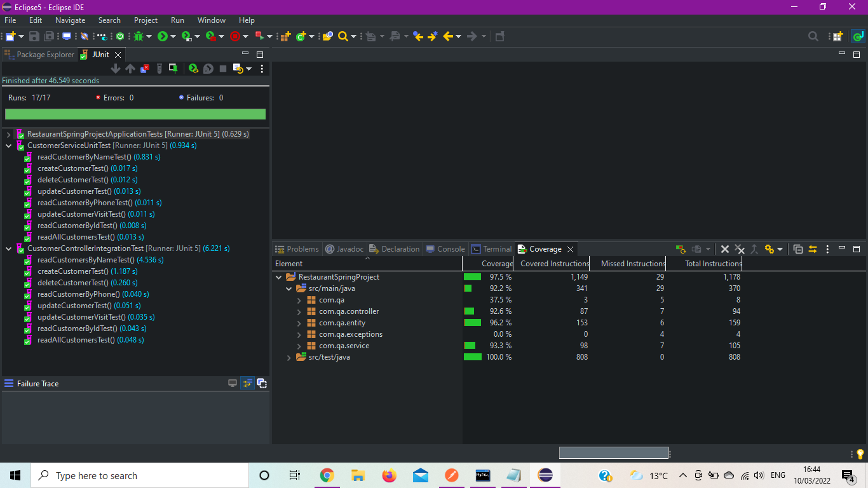Switch to the Package Explorer tab
The height and width of the screenshot is (488, 868).
pos(40,55)
